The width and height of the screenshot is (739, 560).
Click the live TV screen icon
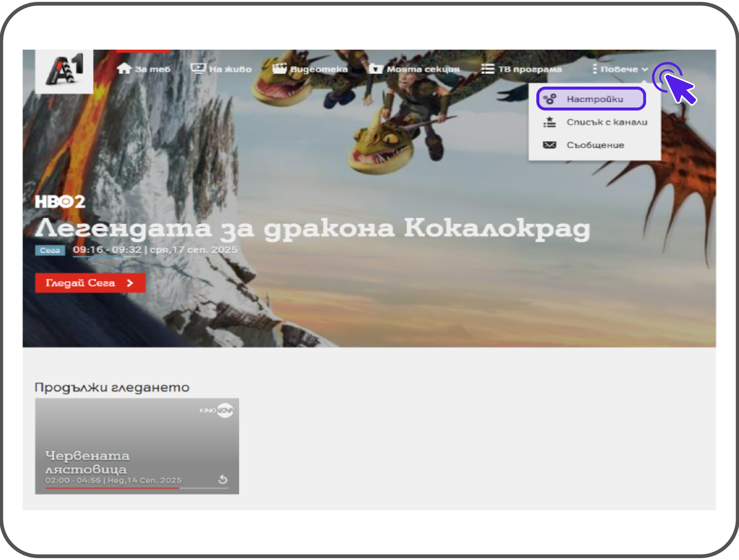click(x=198, y=68)
